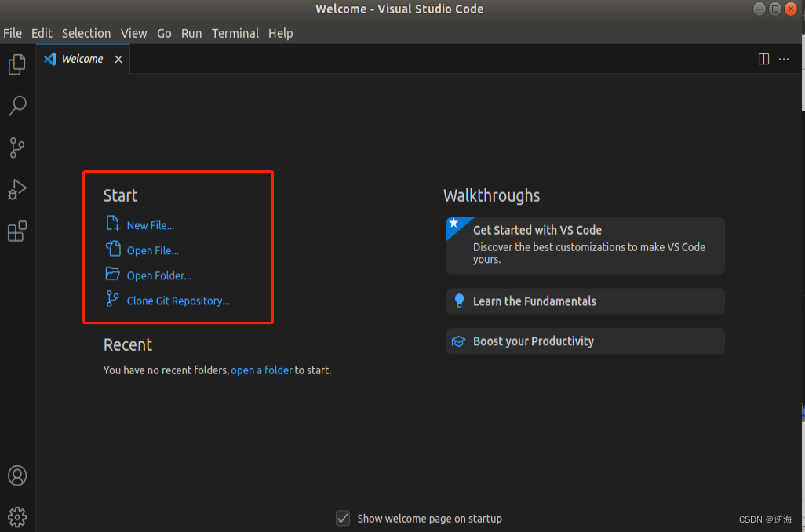Viewport: 805px width, 532px height.
Task: Click Open Folder in Start section
Action: (x=160, y=275)
